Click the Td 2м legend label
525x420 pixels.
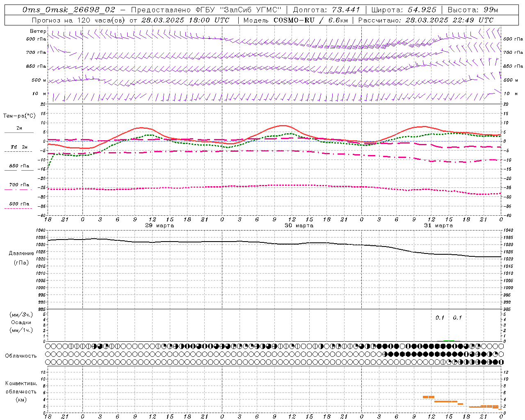[19, 147]
